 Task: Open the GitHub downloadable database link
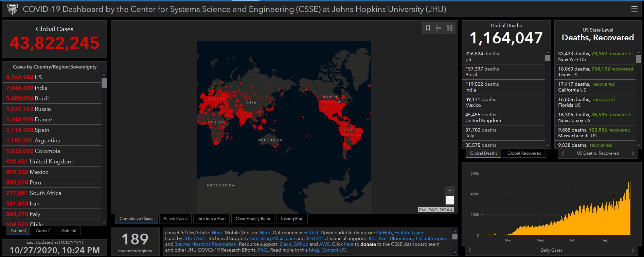tap(384, 233)
